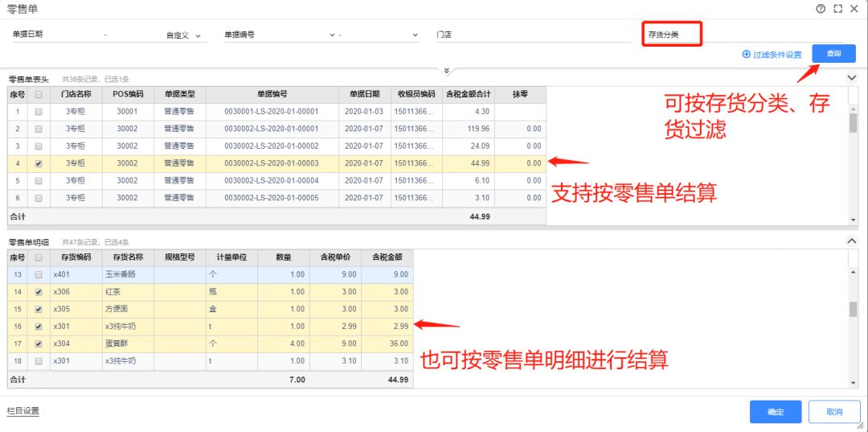The width and height of the screenshot is (868, 432).
Task: Check header row 5 checkbox
Action: point(39,181)
